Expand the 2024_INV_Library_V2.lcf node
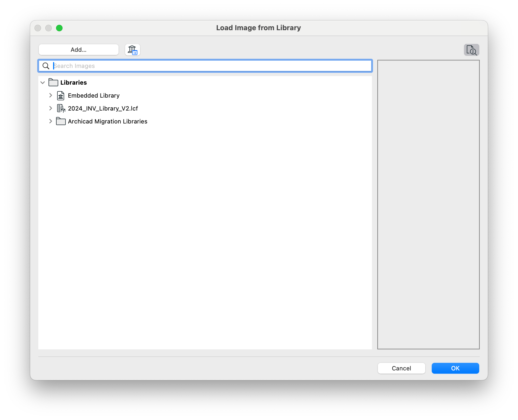 click(50, 108)
